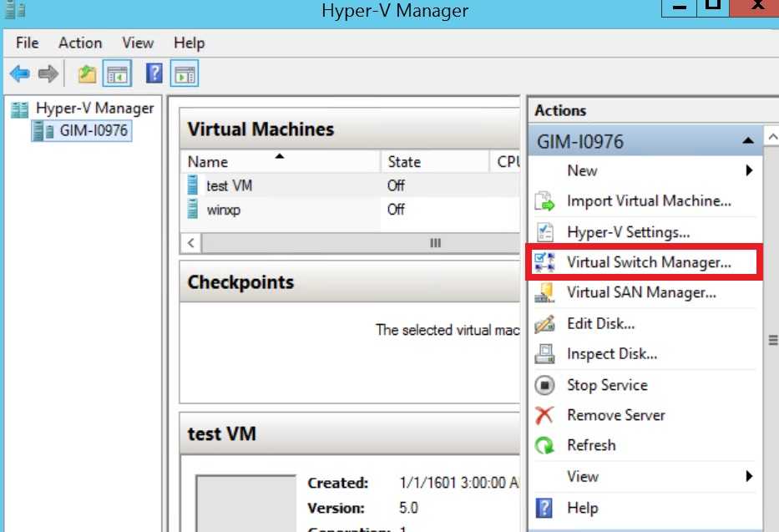This screenshot has height=532, width=779.
Task: Open the File menu
Action: pyautogui.click(x=28, y=43)
